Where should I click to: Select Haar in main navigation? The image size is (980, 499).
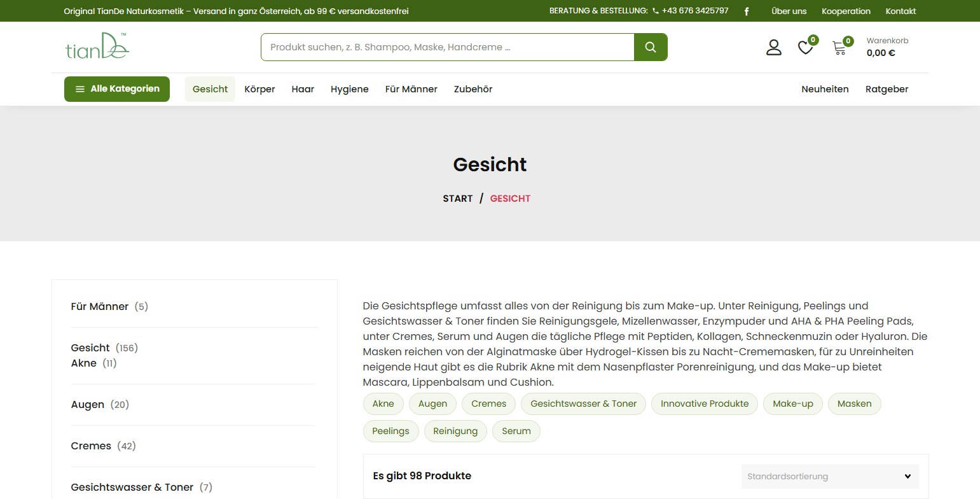pyautogui.click(x=303, y=89)
